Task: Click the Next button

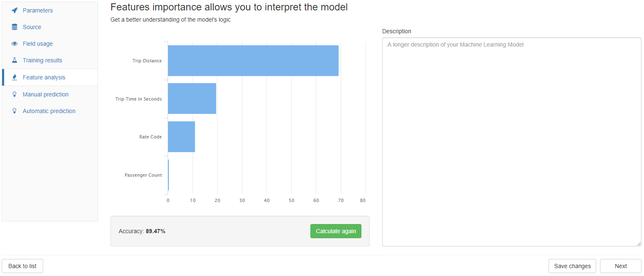Action: pos(621,266)
